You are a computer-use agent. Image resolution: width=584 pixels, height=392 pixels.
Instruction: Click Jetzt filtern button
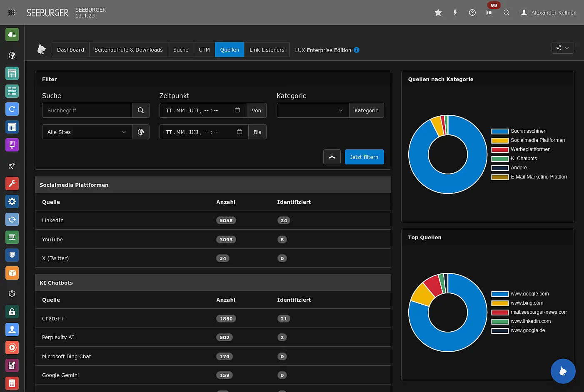[364, 157]
